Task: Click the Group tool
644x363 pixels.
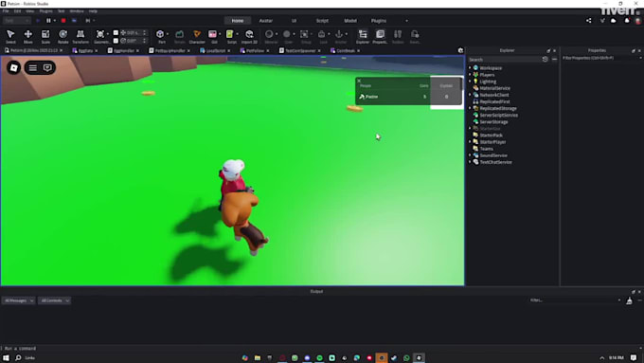Action: (x=306, y=36)
